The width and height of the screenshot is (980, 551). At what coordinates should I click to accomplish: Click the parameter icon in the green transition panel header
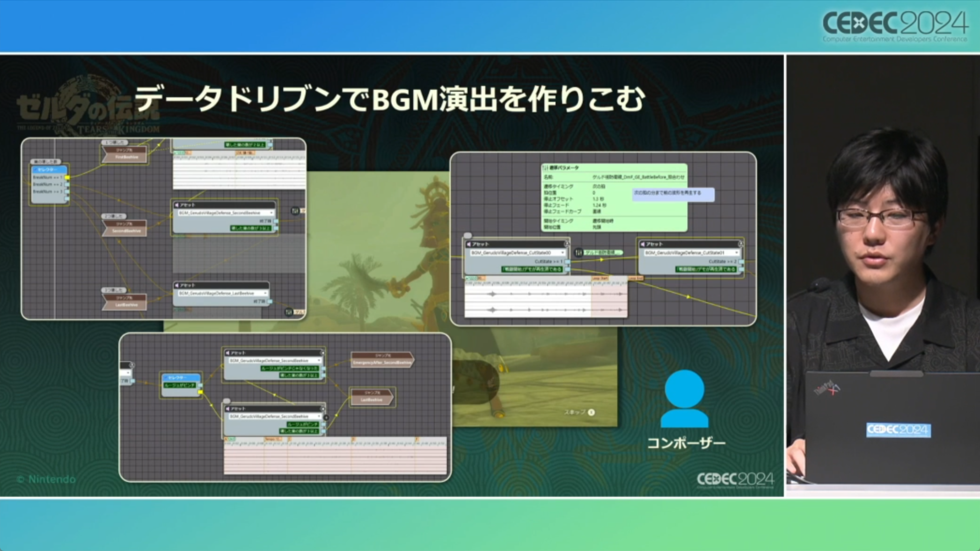point(545,168)
